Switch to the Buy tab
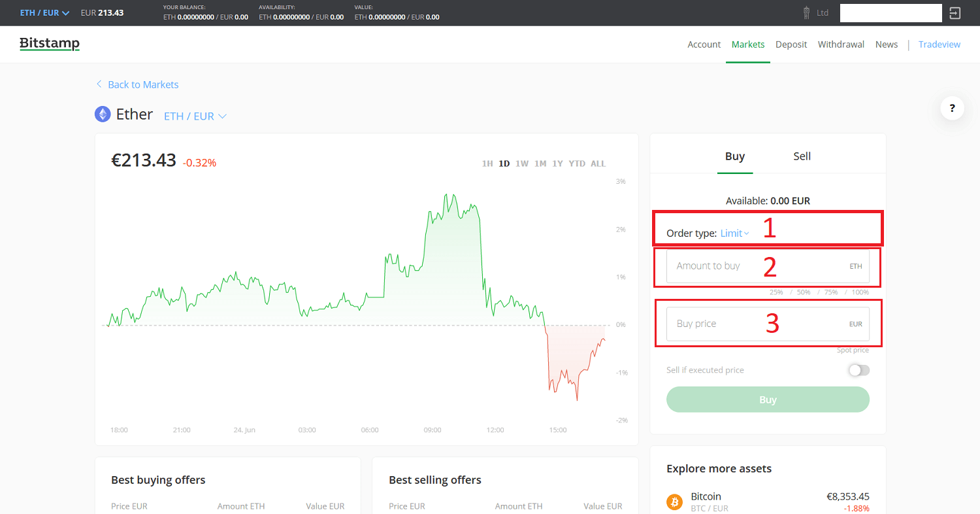Image resolution: width=980 pixels, height=514 pixels. (735, 156)
